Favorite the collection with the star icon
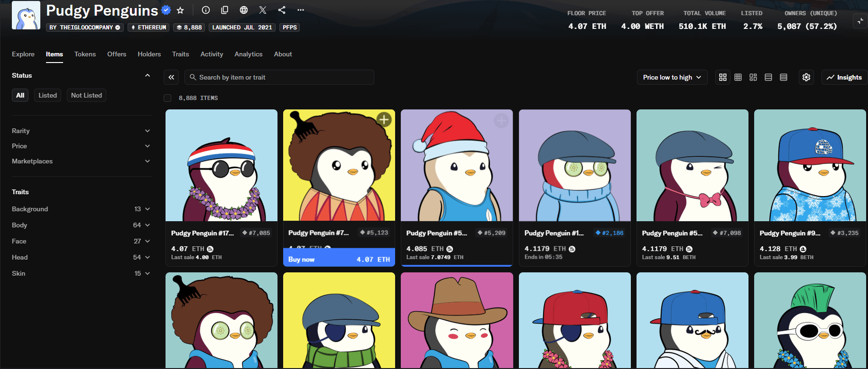The image size is (868, 369). [180, 10]
